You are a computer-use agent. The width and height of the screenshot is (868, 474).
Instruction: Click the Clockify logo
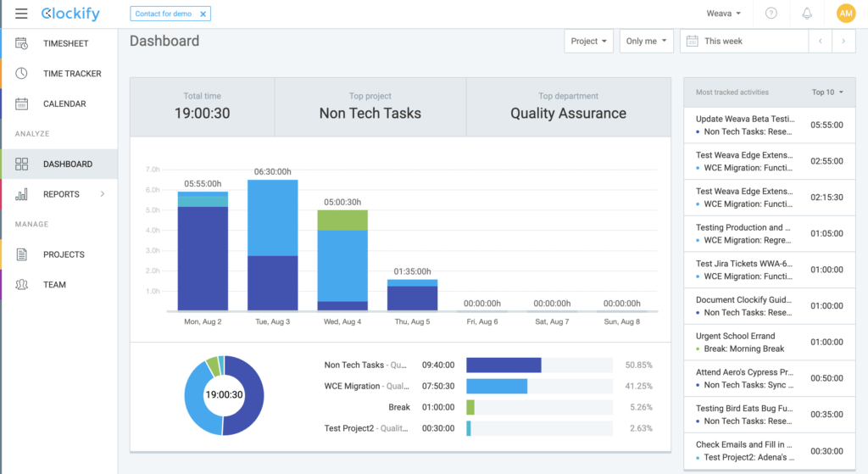(70, 14)
